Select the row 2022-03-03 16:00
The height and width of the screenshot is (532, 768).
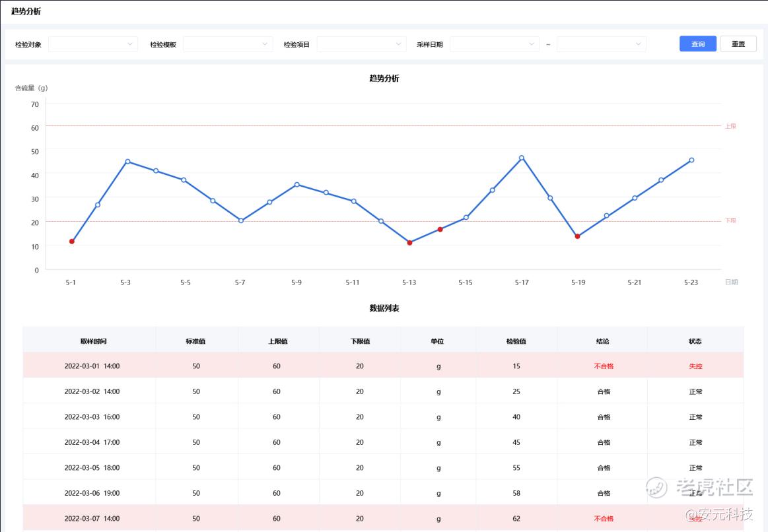pos(383,416)
